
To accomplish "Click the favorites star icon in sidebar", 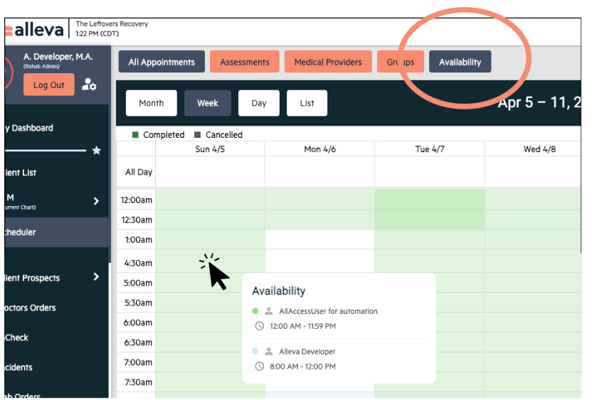I will click(x=97, y=150).
